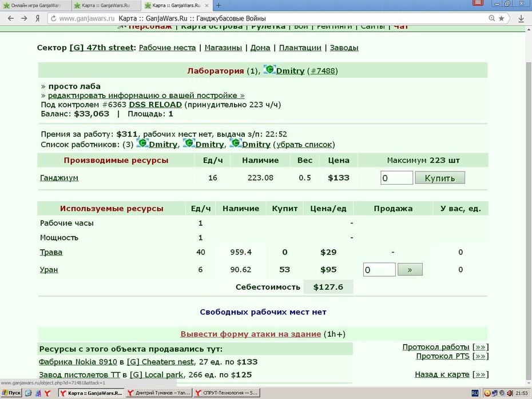The height and width of the screenshot is (399, 532).
Task: Click the page address bar URL
Action: pos(87,19)
